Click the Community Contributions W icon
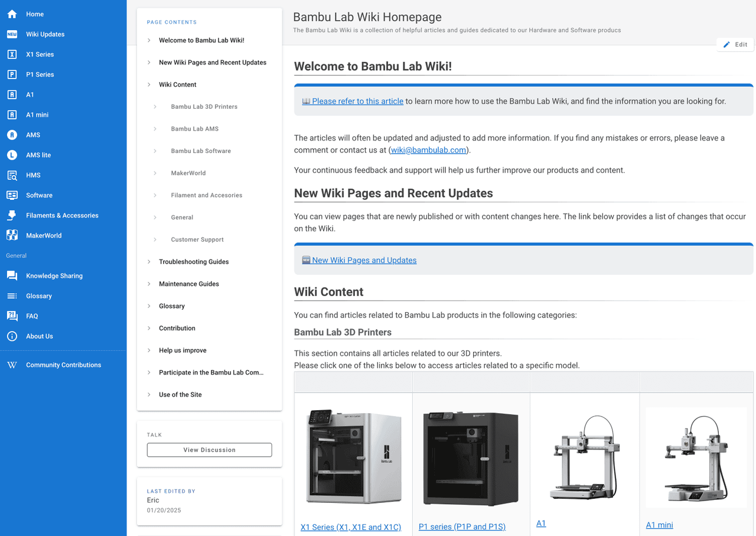The height and width of the screenshot is (536, 756). (12, 365)
